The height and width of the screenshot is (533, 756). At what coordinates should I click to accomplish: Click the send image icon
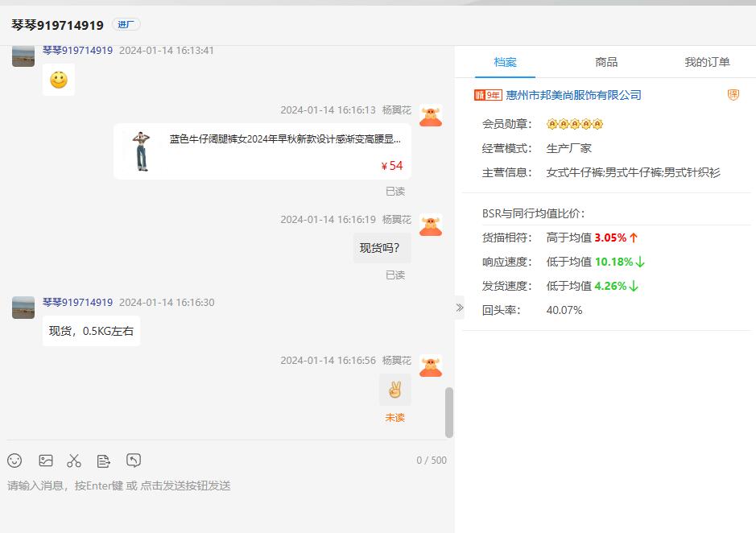46,461
